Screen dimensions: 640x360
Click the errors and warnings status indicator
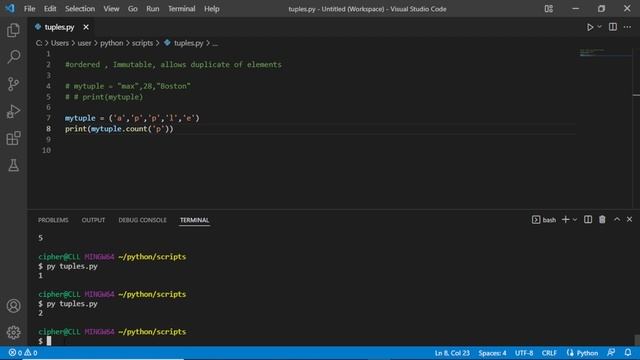[x=23, y=353]
